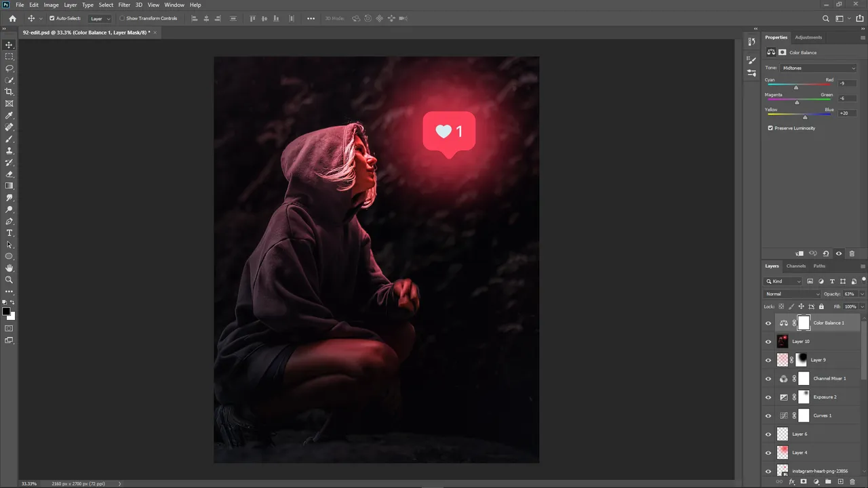
Task: Click the Home icon in options bar
Action: [x=12, y=18]
